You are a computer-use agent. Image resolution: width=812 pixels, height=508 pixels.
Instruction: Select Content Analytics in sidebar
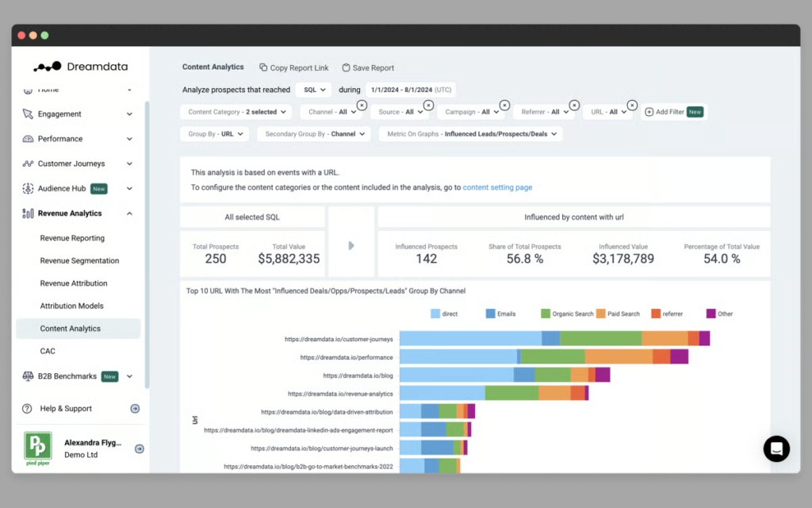79,329
